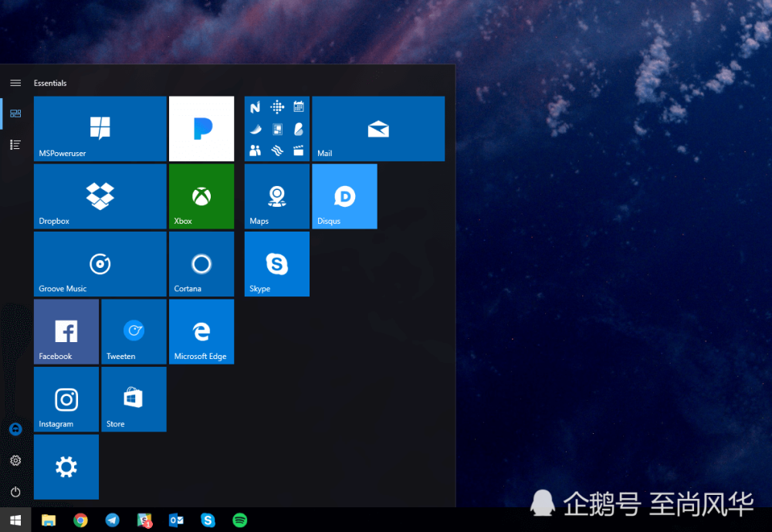Open the Facebook tile

click(66, 331)
